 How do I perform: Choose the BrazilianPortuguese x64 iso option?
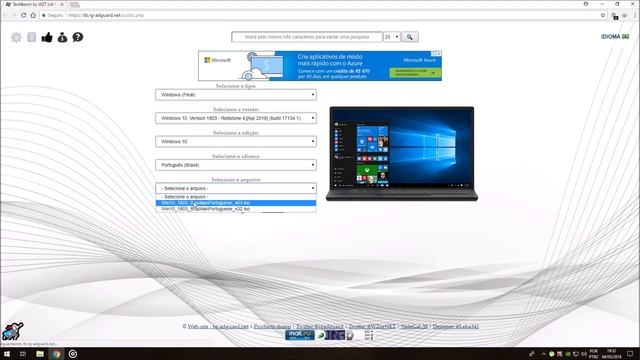coord(236,203)
